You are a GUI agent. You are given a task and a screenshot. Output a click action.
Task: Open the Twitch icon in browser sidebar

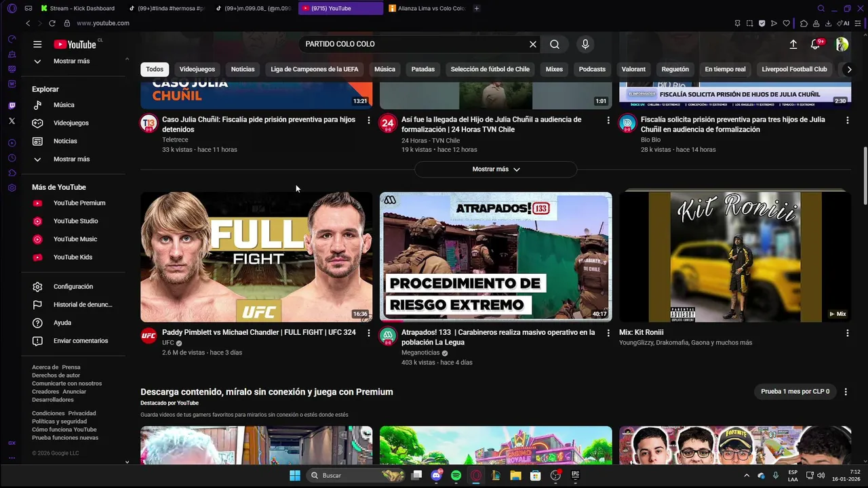tap(12, 106)
